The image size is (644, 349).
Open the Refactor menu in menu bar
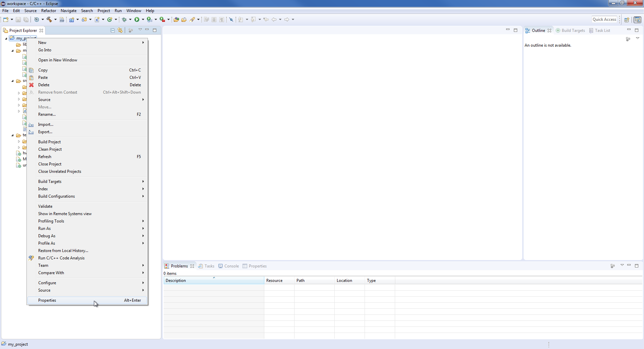[49, 11]
